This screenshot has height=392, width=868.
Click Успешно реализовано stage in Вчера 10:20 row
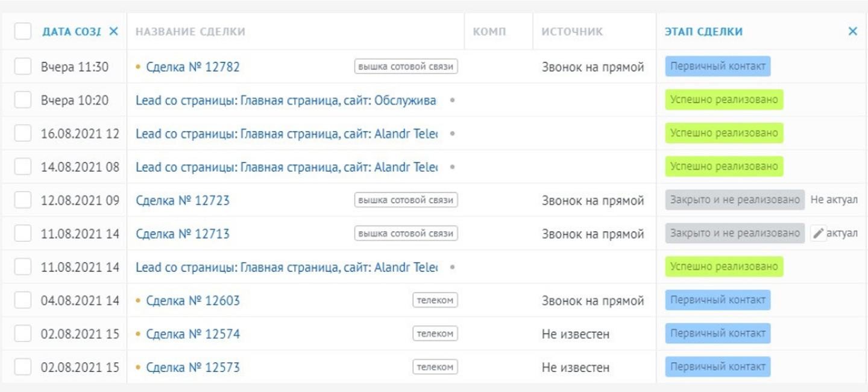coord(724,100)
